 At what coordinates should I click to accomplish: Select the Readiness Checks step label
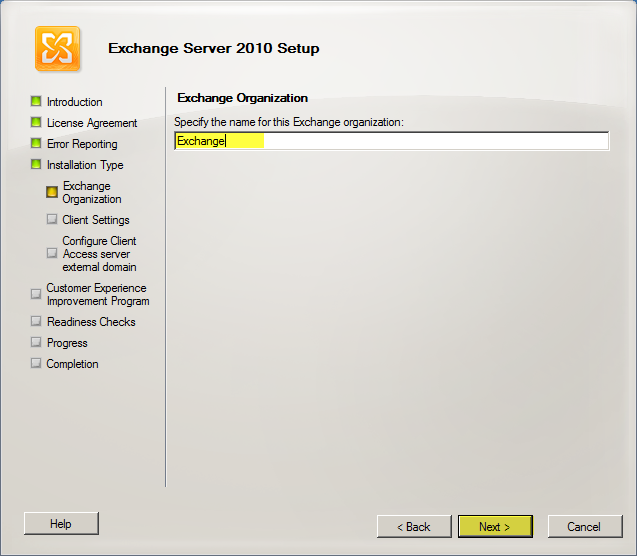click(x=91, y=322)
